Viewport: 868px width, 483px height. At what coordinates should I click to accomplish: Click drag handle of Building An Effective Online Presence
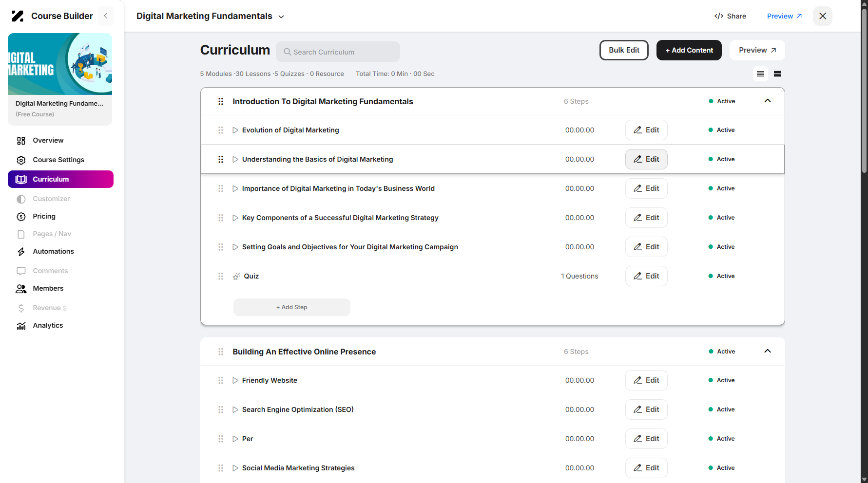221,352
